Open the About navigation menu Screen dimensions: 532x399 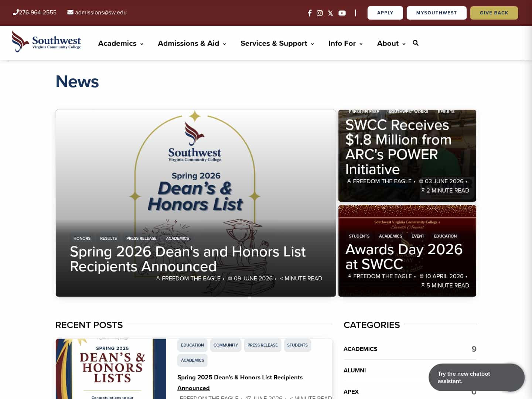point(388,43)
